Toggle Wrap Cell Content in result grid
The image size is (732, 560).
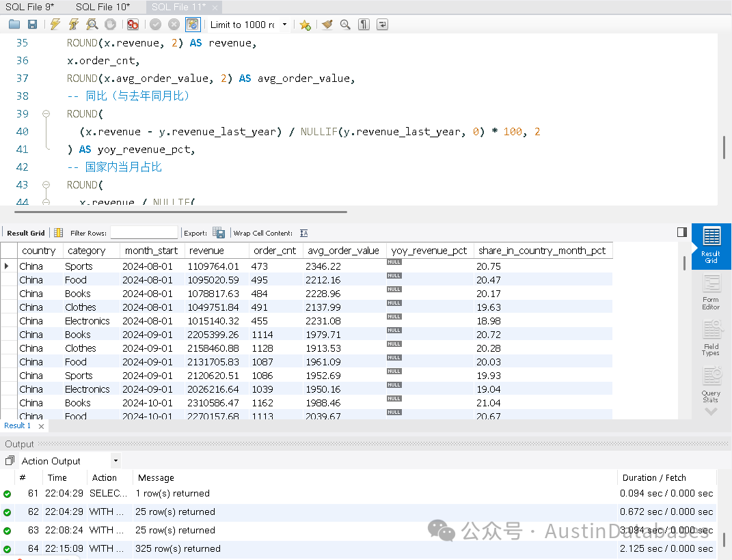[304, 233]
